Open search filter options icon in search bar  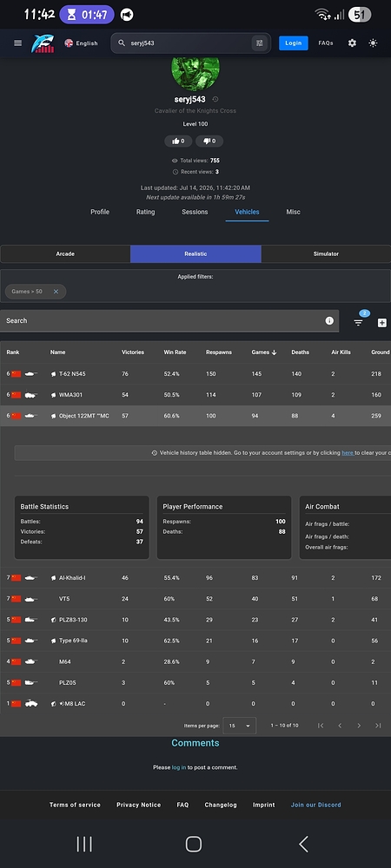pyautogui.click(x=259, y=43)
